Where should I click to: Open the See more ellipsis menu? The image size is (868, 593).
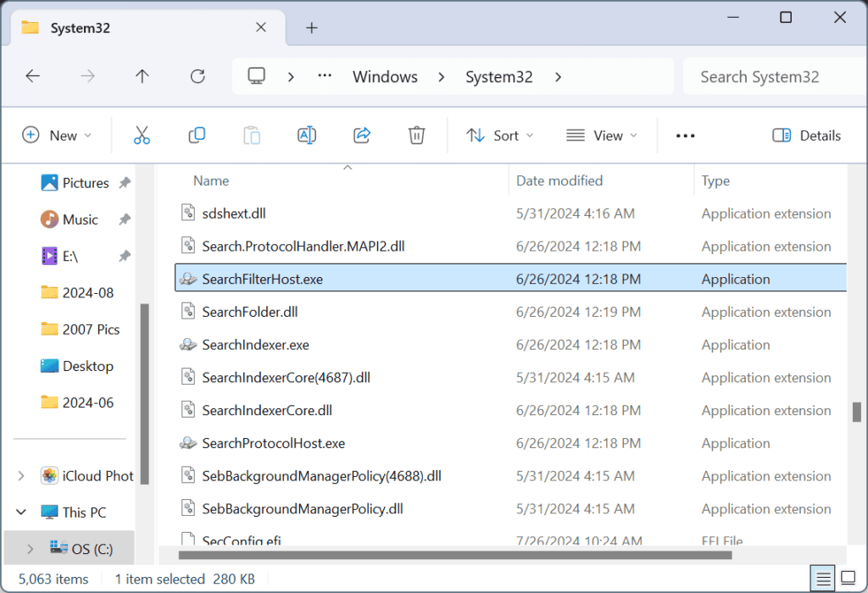pyautogui.click(x=685, y=136)
